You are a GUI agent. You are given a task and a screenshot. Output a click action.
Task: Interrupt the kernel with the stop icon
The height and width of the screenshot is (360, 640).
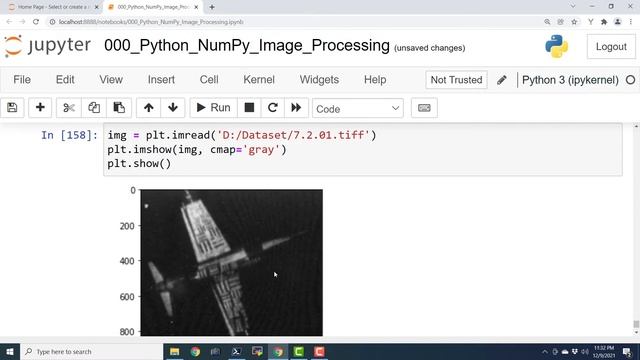(249, 108)
